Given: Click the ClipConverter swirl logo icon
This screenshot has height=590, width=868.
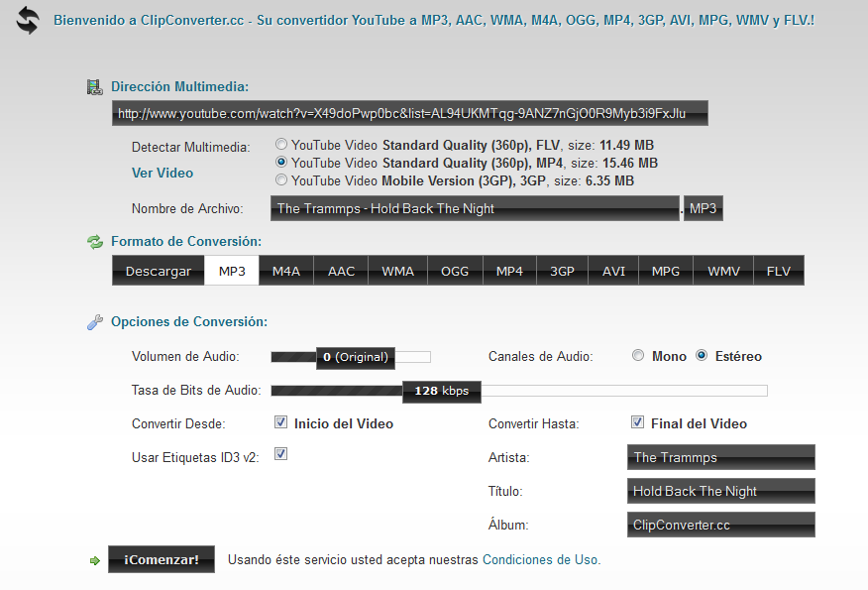Looking at the screenshot, I should click(28, 20).
